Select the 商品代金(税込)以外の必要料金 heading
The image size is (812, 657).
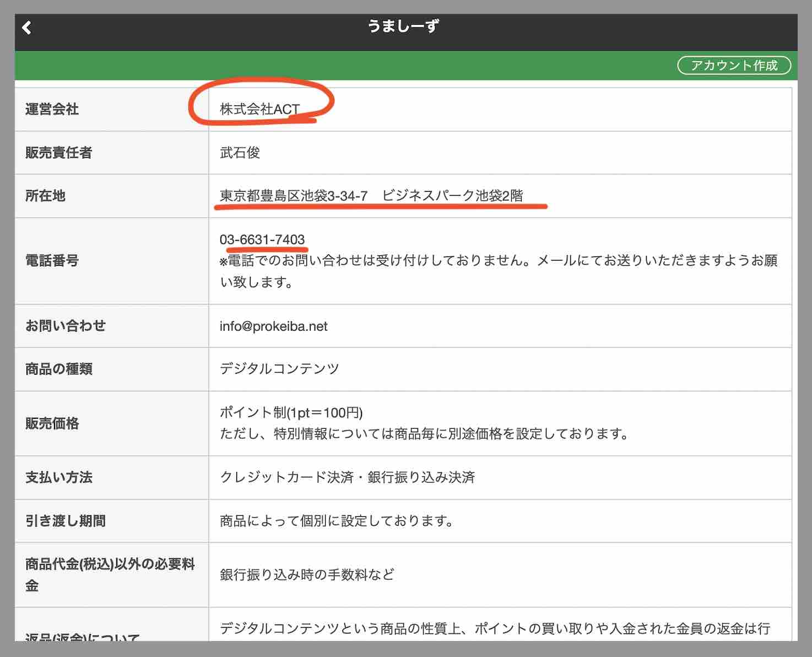[108, 575]
